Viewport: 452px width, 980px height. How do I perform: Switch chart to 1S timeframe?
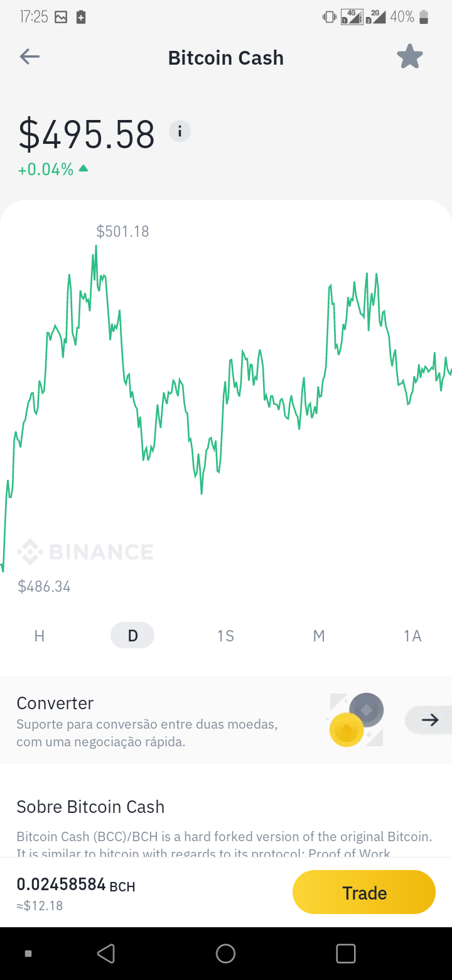click(x=225, y=636)
